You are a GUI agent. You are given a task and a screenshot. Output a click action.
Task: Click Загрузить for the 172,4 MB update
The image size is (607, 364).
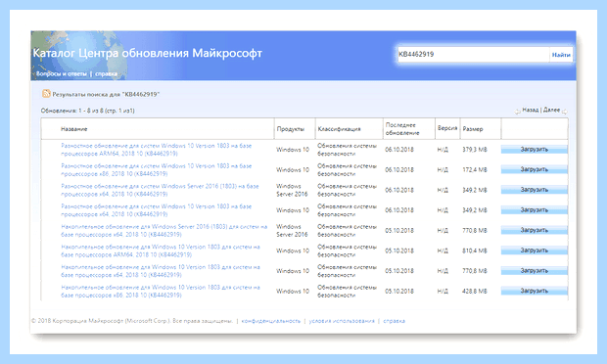point(535,169)
